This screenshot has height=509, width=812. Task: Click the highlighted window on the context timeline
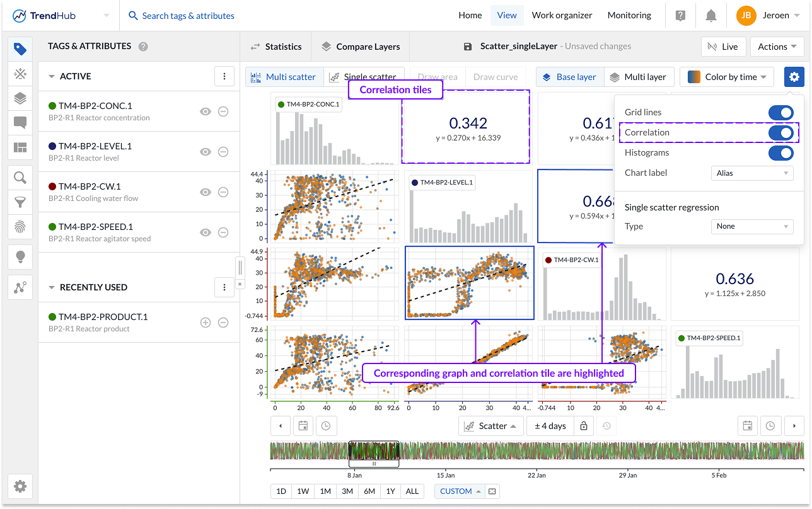374,452
